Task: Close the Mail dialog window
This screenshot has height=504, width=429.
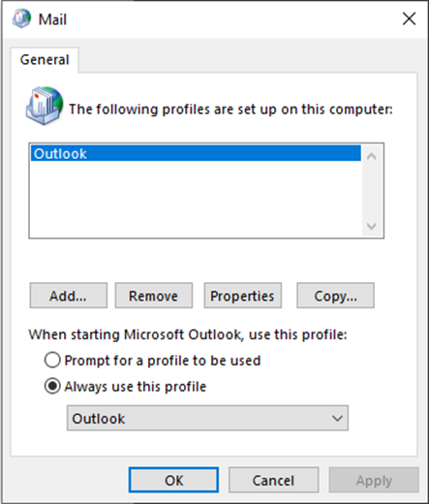Action: click(409, 18)
